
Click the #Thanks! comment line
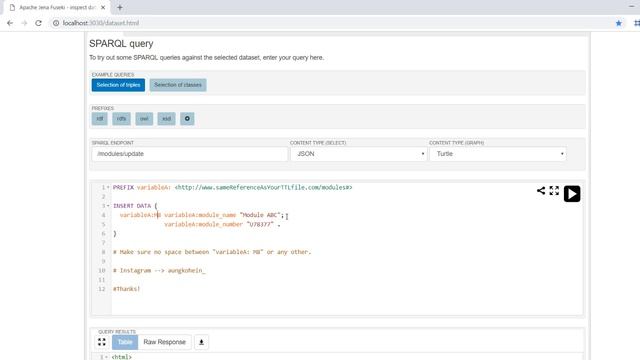(127, 289)
